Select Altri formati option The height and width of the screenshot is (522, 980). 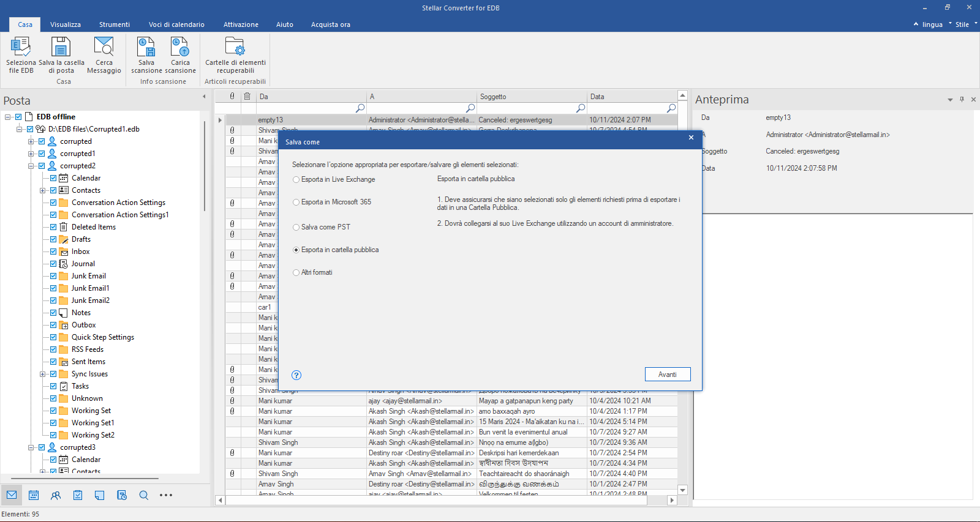tap(296, 273)
